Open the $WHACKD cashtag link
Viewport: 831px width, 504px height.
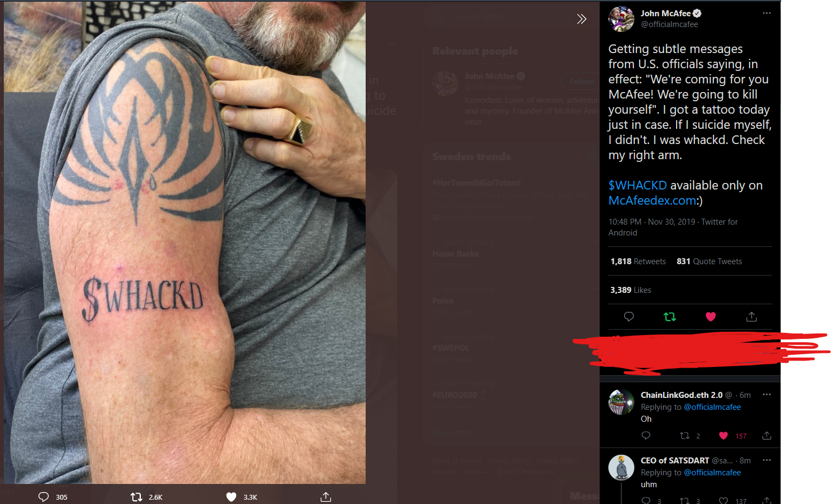point(638,185)
